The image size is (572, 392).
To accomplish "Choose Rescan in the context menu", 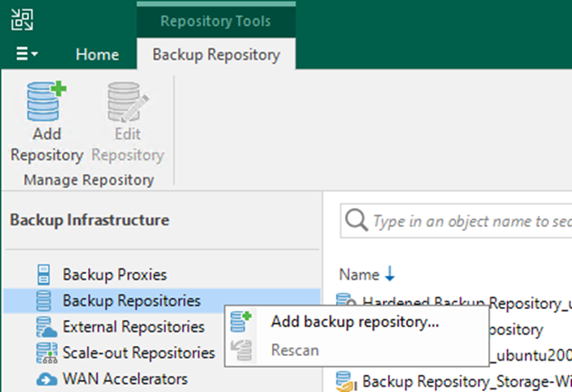I will [295, 351].
